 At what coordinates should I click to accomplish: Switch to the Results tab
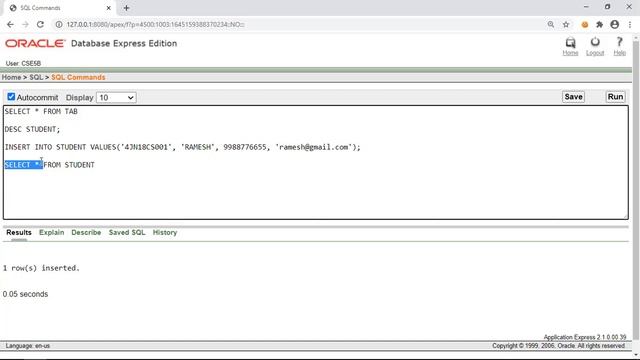coord(19,232)
